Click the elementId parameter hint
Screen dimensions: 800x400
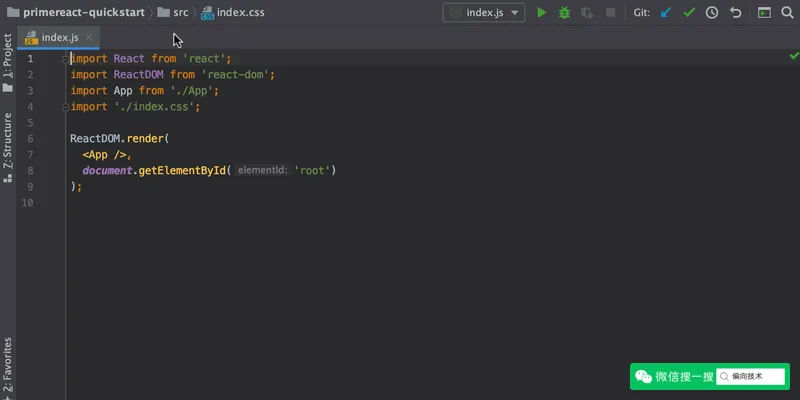click(262, 170)
